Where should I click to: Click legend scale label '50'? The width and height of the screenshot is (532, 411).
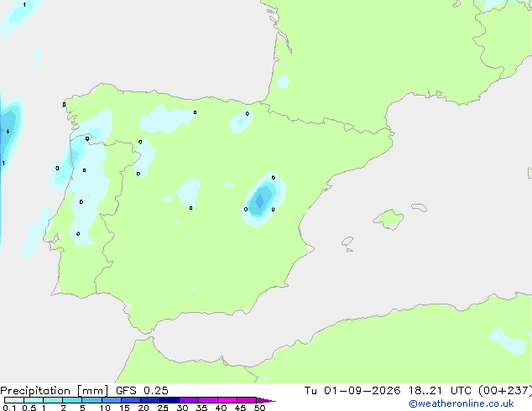point(259,408)
